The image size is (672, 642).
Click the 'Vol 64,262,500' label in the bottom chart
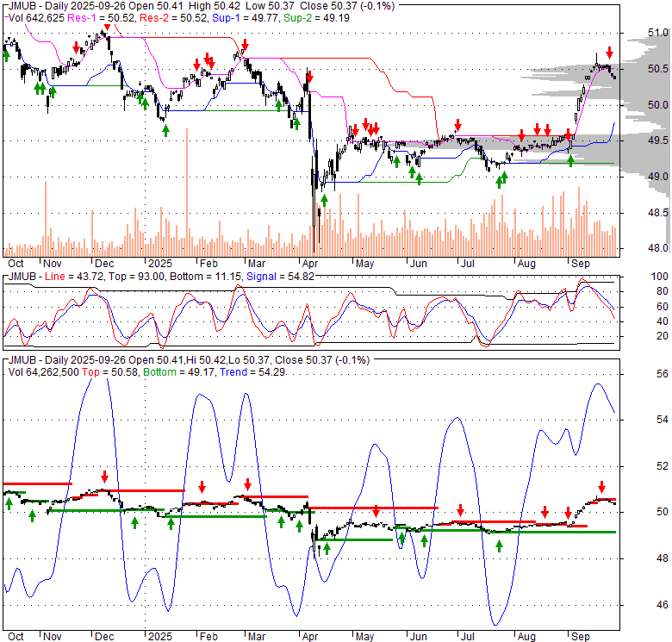43,372
